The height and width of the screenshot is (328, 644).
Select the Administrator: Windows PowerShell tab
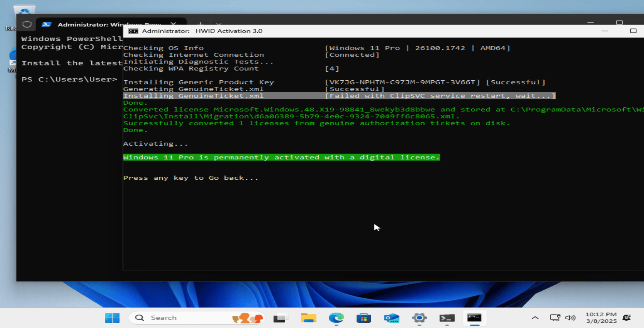pyautogui.click(x=109, y=24)
